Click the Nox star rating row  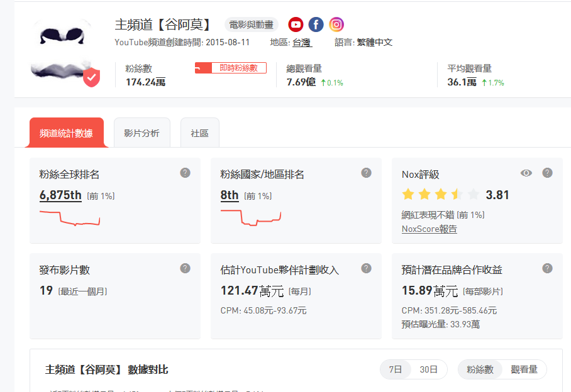coord(440,195)
